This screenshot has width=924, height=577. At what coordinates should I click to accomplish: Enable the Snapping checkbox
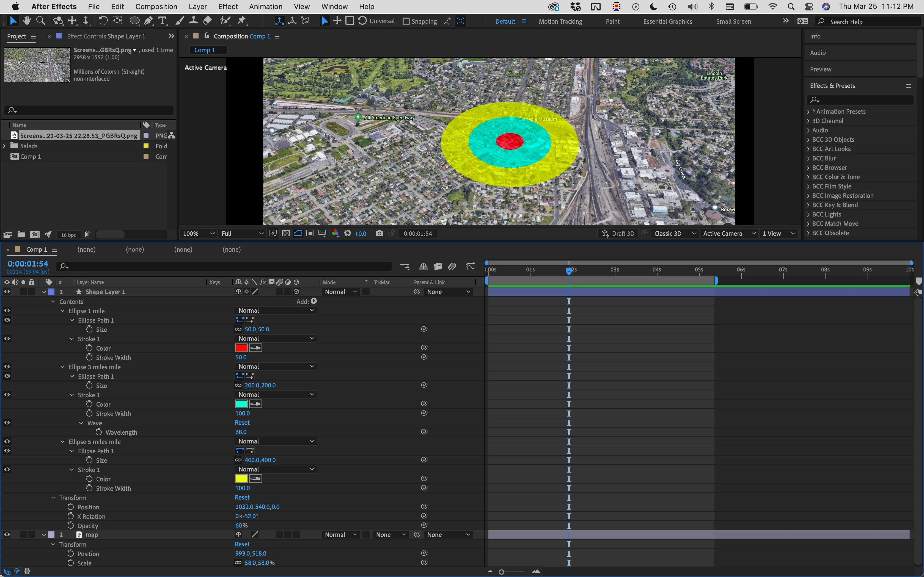[406, 22]
